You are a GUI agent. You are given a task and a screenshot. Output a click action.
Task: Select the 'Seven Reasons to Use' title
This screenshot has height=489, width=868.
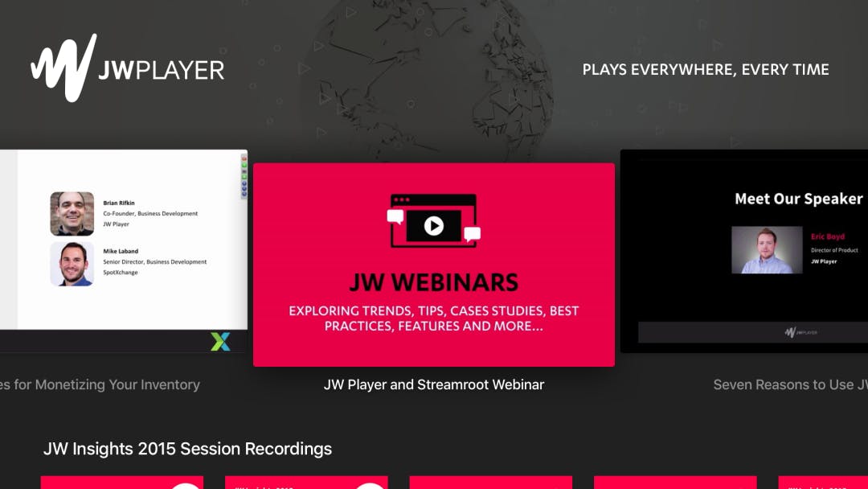791,384
